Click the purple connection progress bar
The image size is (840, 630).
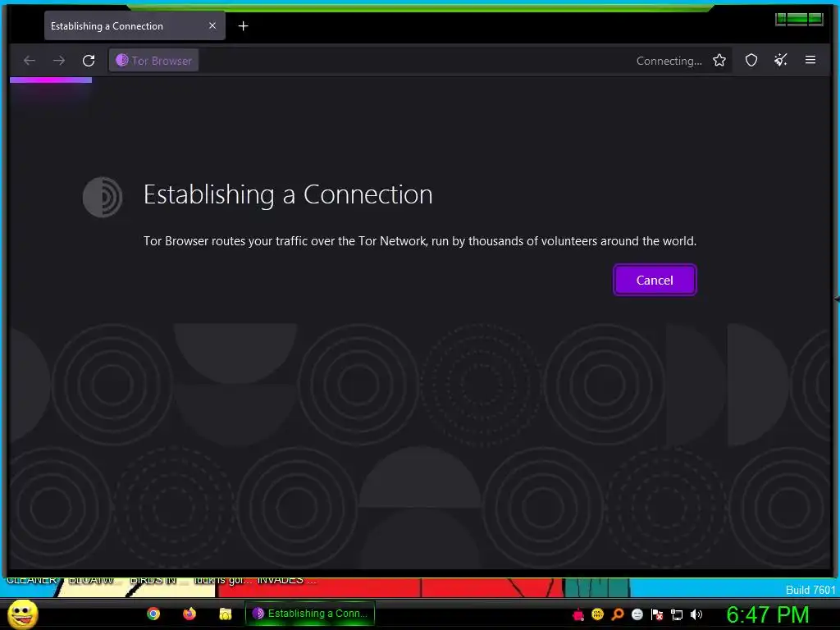coord(51,80)
